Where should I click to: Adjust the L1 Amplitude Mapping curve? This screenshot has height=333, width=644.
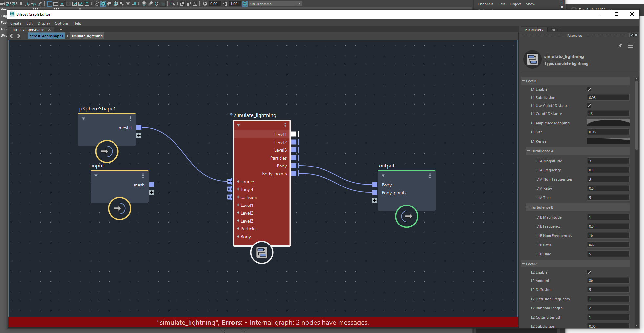pyautogui.click(x=608, y=123)
